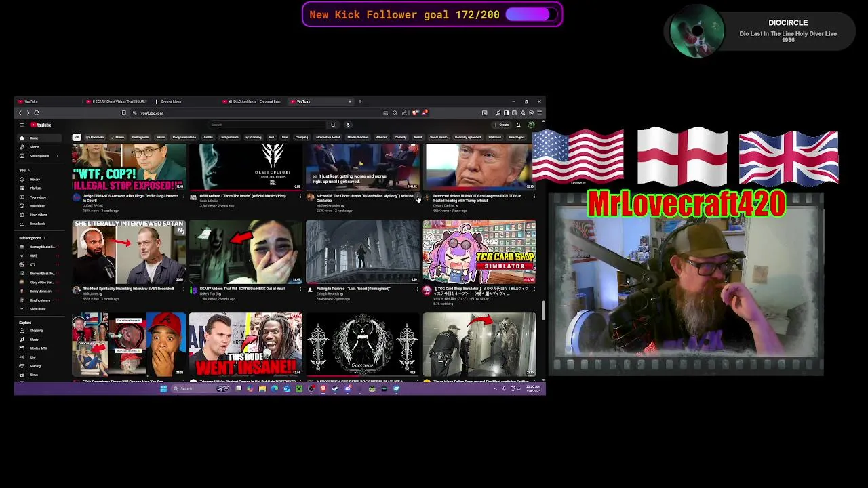Toggle the browser sidebar panel icon

pyautogui.click(x=506, y=113)
